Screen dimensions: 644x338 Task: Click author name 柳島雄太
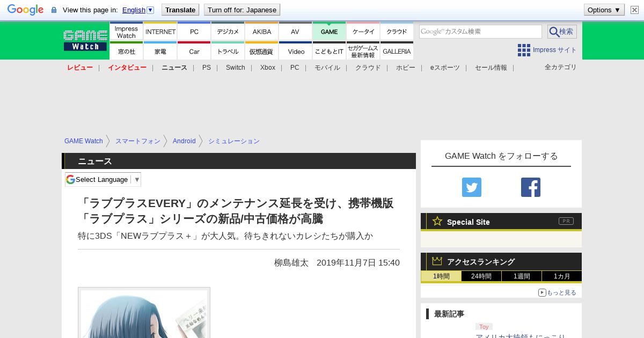click(291, 263)
